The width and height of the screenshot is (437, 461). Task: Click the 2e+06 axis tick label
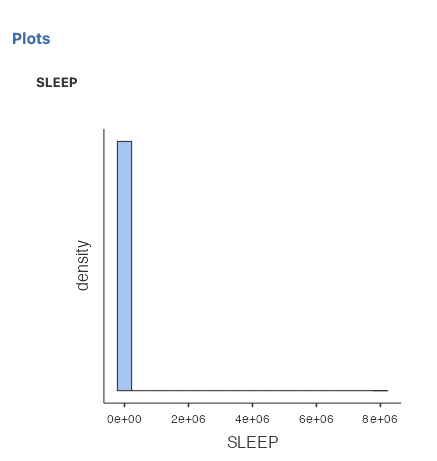tap(188, 419)
